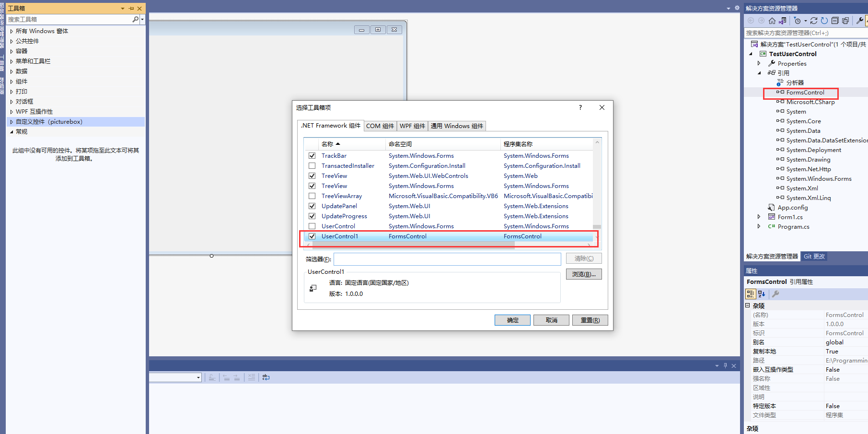Expand the Form1.cs tree node
The width and height of the screenshot is (868, 434).
point(759,217)
